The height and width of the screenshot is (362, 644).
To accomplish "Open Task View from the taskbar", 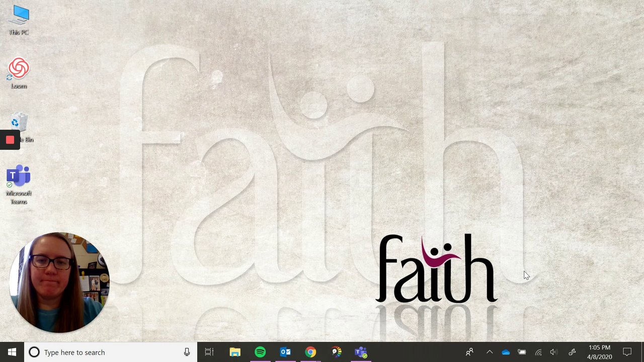I will [209, 352].
